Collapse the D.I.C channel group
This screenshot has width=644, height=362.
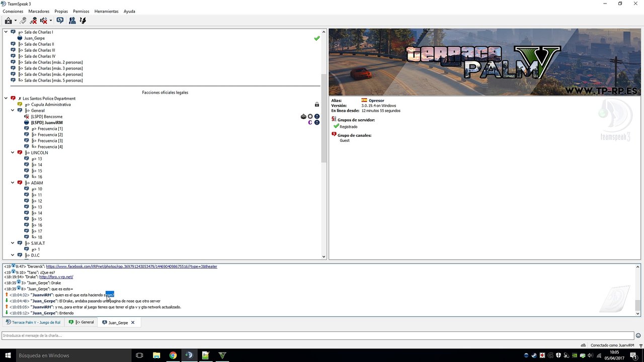(13, 255)
